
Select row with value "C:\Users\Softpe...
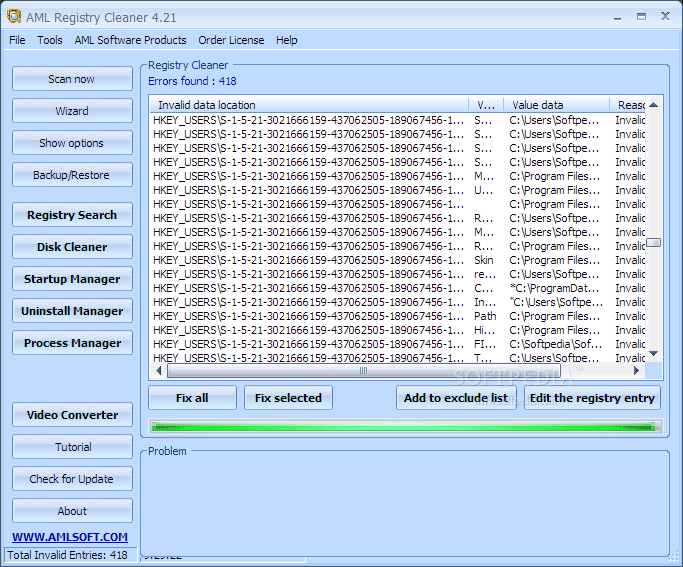398,302
